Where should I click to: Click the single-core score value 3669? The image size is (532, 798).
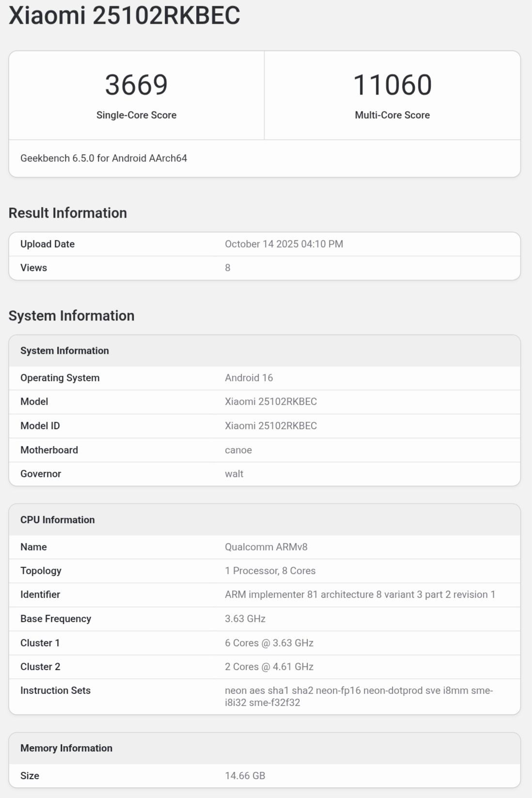136,85
